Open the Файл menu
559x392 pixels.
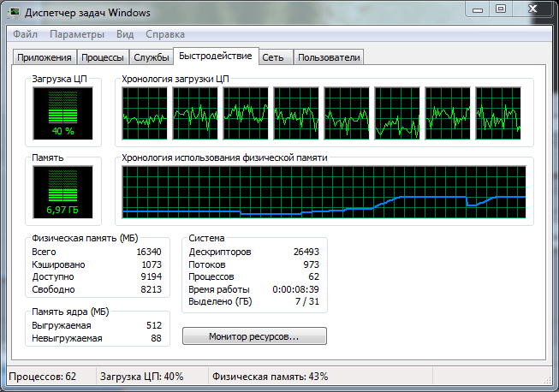(25, 34)
